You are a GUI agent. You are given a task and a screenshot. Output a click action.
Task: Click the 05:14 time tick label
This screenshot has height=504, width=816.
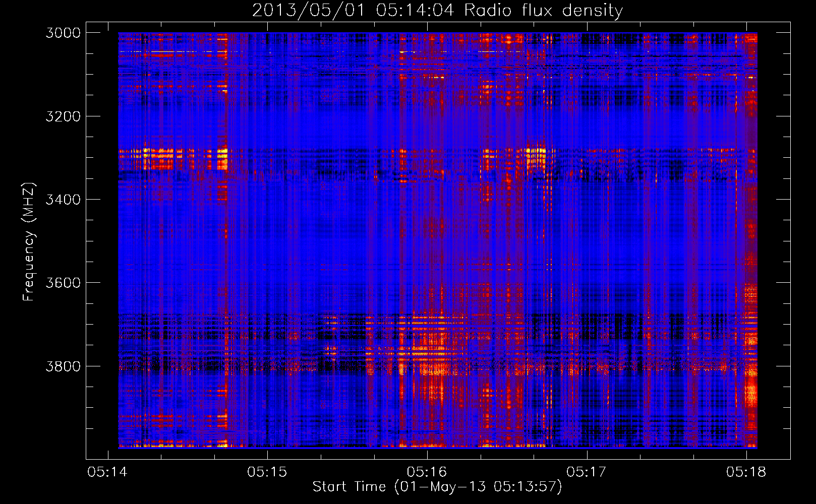(x=107, y=472)
